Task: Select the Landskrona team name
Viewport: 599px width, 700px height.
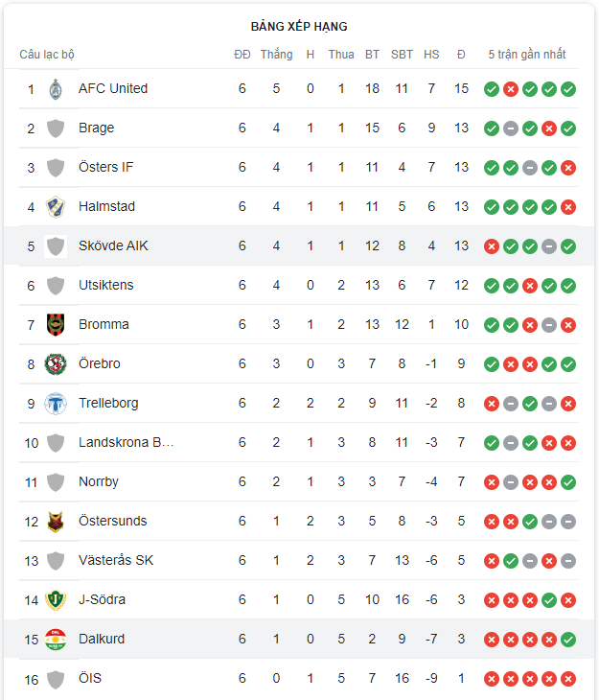Action: tap(126, 443)
